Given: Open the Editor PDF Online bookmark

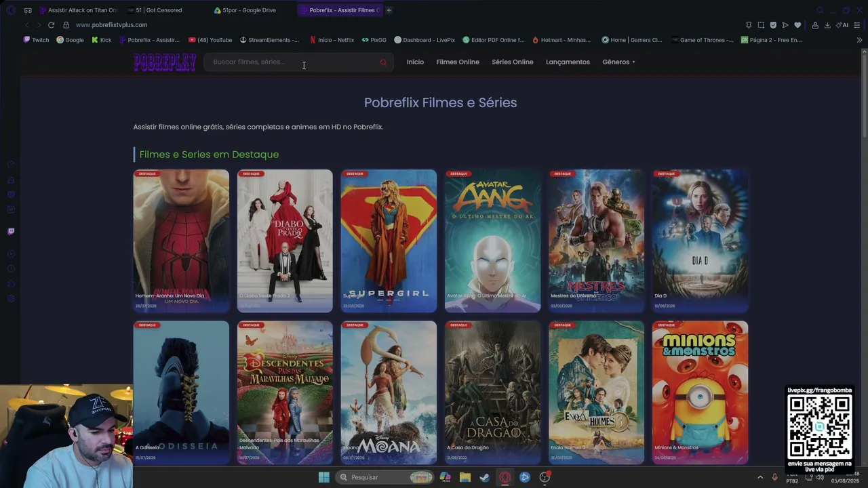Looking at the screenshot, I should pyautogui.click(x=494, y=40).
